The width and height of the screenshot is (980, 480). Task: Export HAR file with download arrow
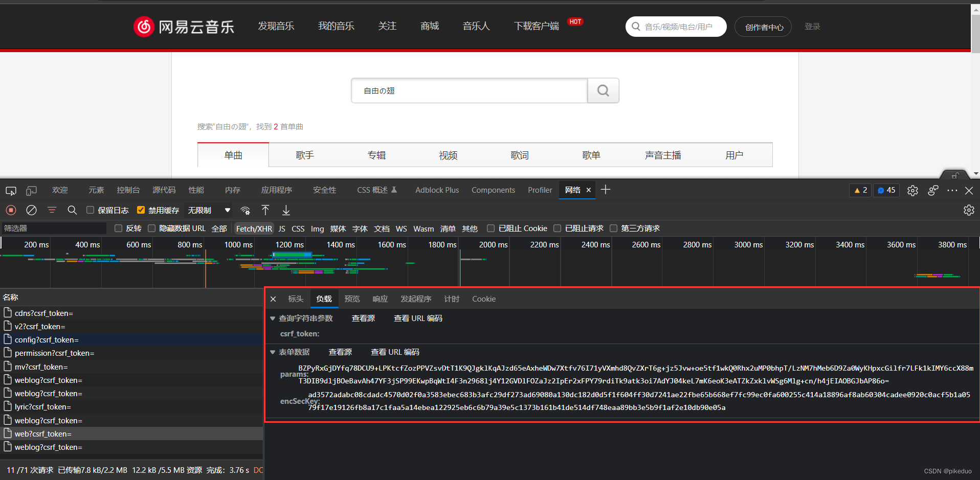coord(286,210)
